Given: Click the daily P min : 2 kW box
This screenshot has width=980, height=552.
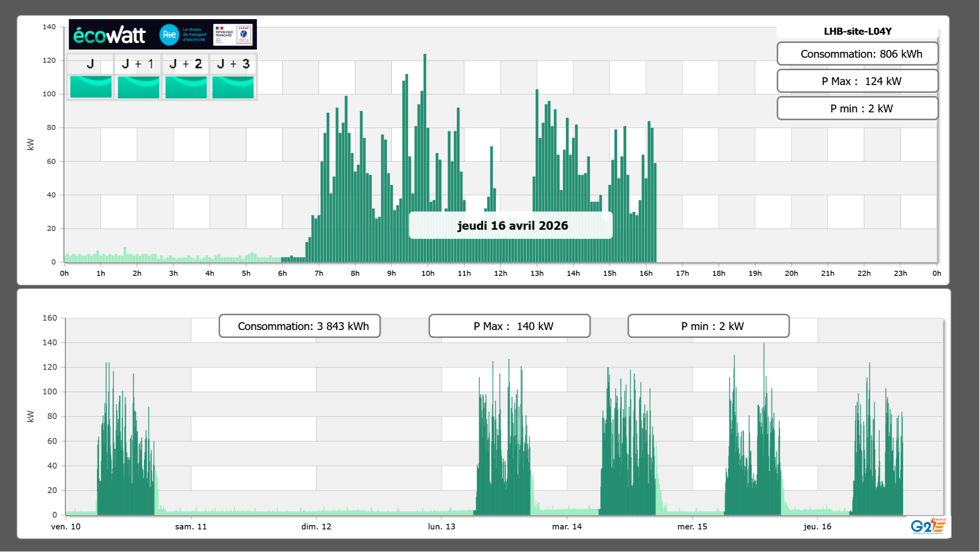Looking at the screenshot, I should pyautogui.click(x=857, y=108).
